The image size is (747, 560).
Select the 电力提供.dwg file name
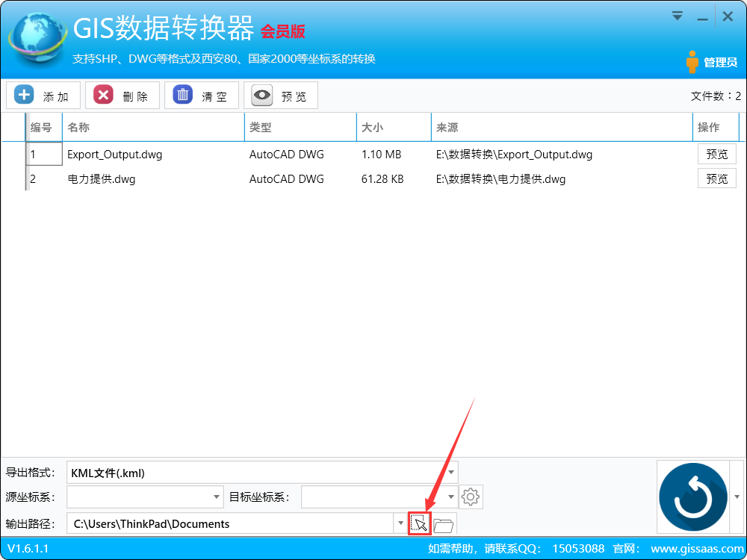tap(102, 179)
